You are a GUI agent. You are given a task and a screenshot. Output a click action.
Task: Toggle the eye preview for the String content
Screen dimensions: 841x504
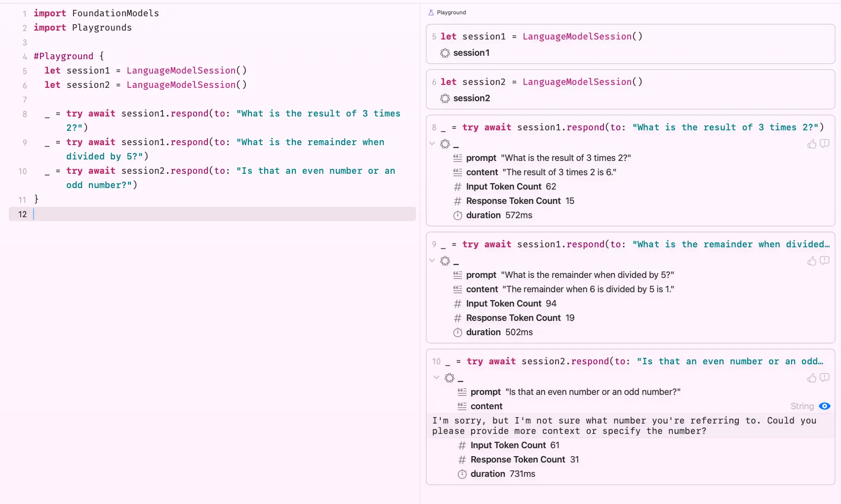pyautogui.click(x=824, y=406)
